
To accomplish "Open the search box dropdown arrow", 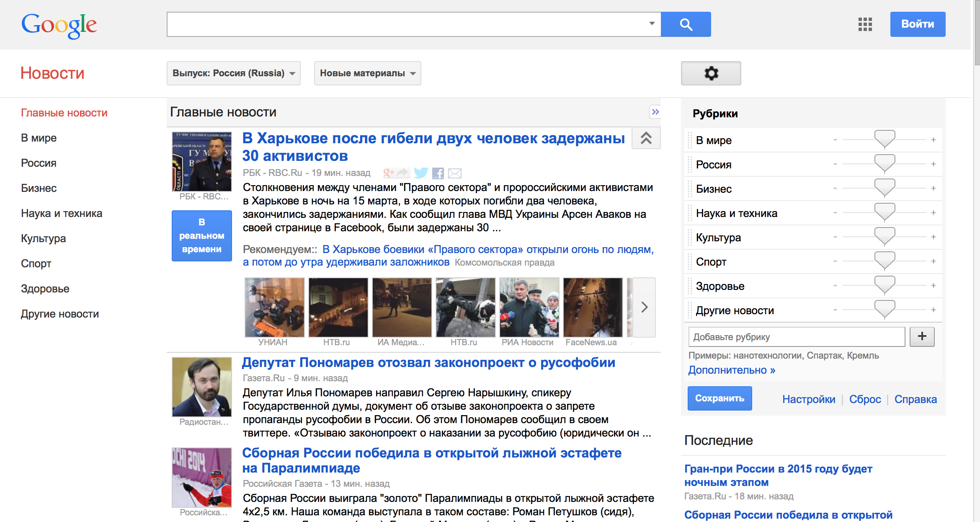I will tap(652, 23).
